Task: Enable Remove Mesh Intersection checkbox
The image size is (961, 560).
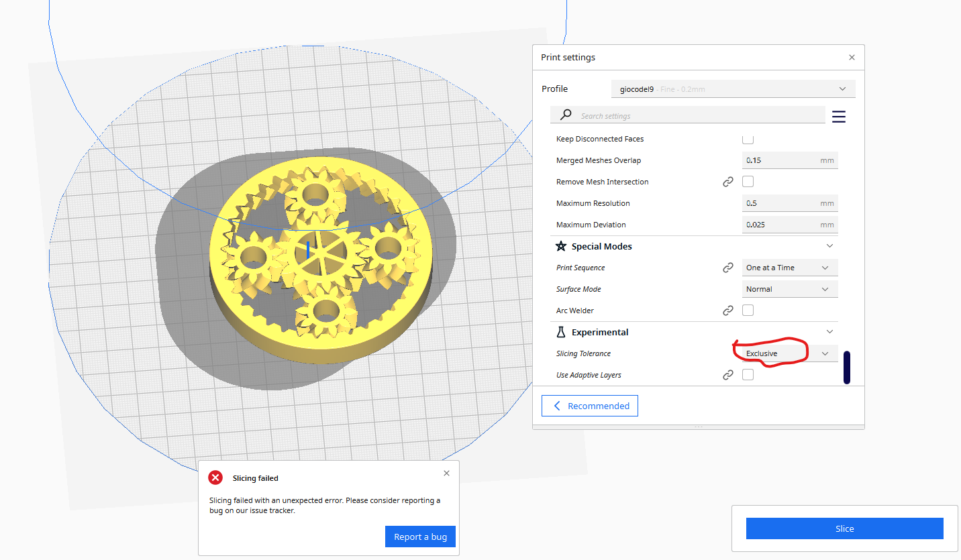Action: tap(748, 182)
